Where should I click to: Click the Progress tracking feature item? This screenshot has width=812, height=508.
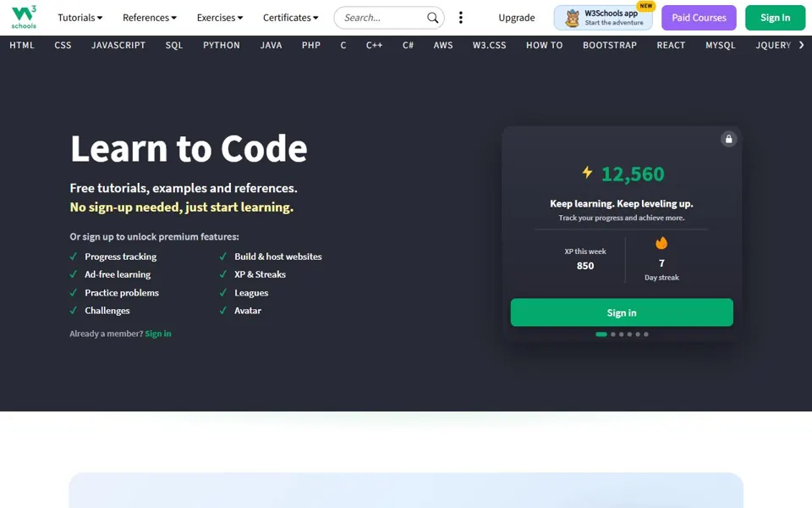click(x=120, y=257)
